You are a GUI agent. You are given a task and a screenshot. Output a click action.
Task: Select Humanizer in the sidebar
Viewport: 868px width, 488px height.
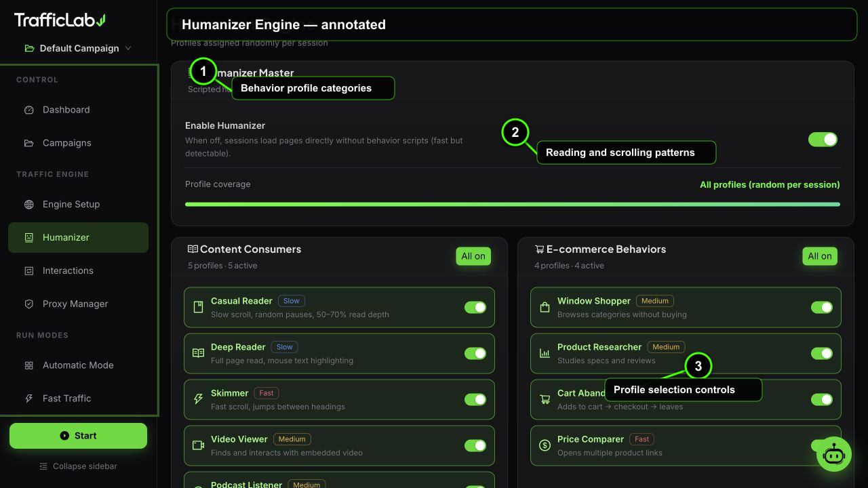coord(78,237)
